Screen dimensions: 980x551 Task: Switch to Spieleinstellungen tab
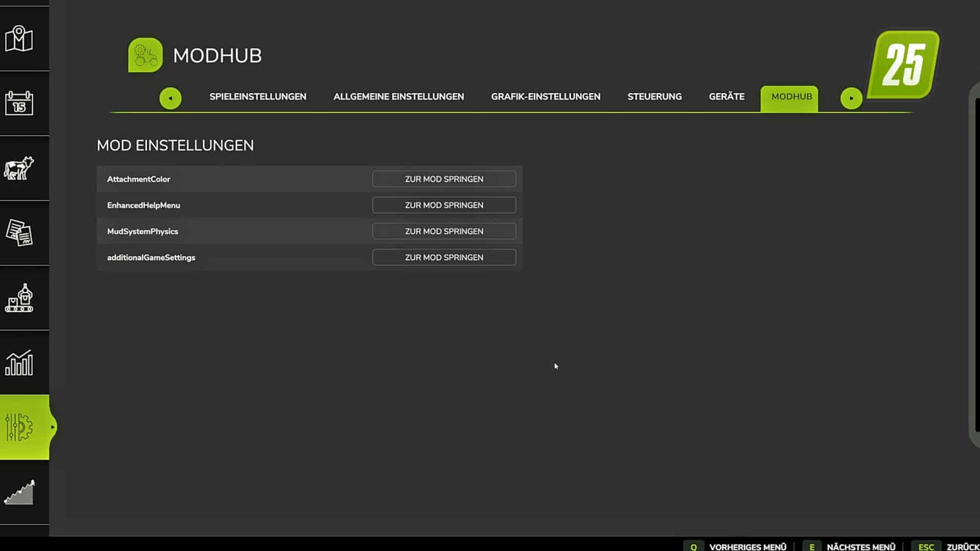click(x=258, y=96)
